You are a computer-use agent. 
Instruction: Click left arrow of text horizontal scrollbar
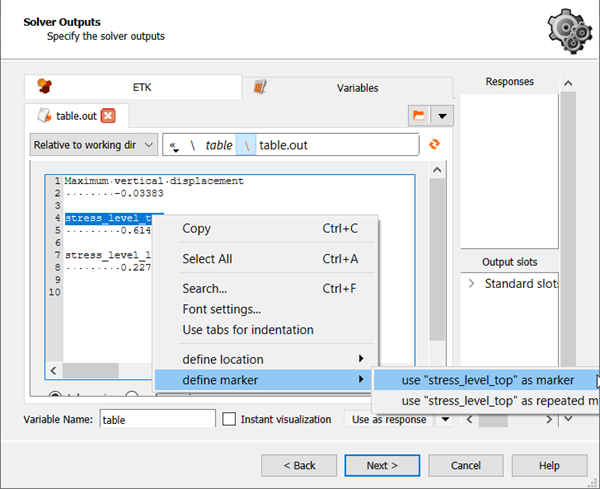(x=54, y=370)
